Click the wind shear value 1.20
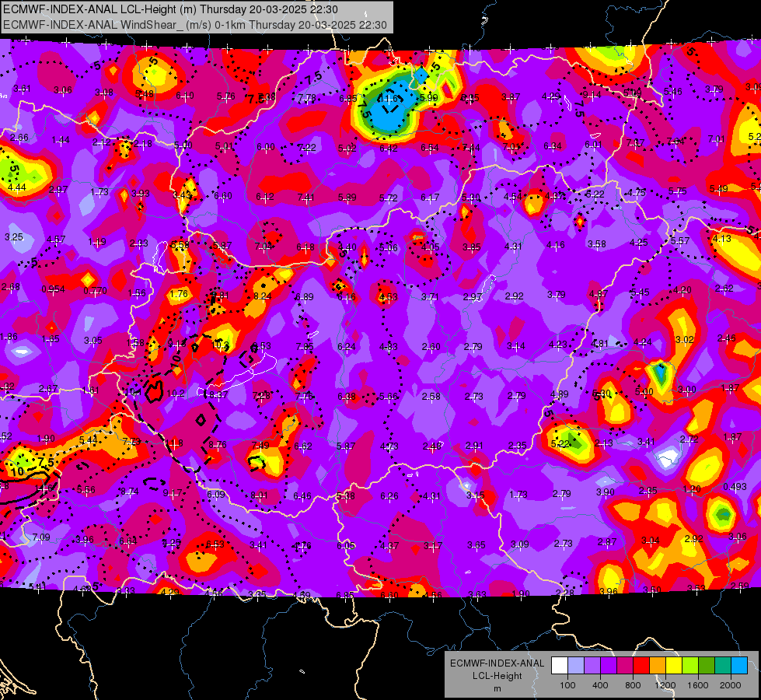The width and height of the screenshot is (761, 700). 692,488
